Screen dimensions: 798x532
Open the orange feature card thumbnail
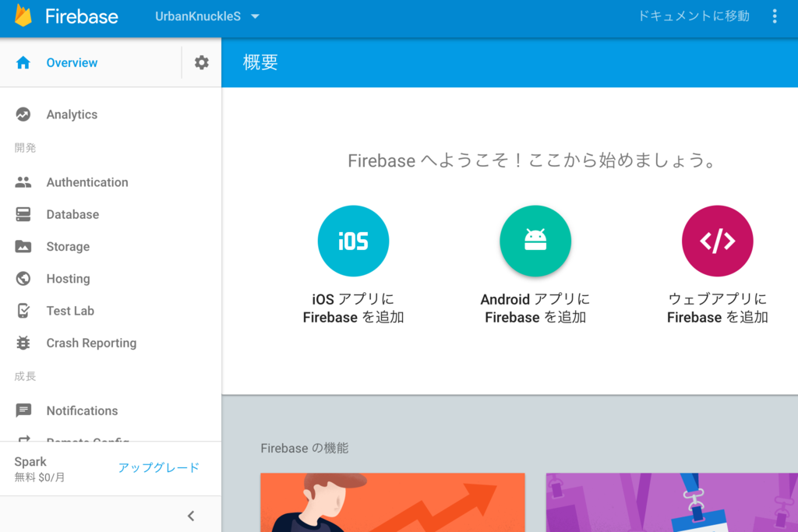coord(393,502)
